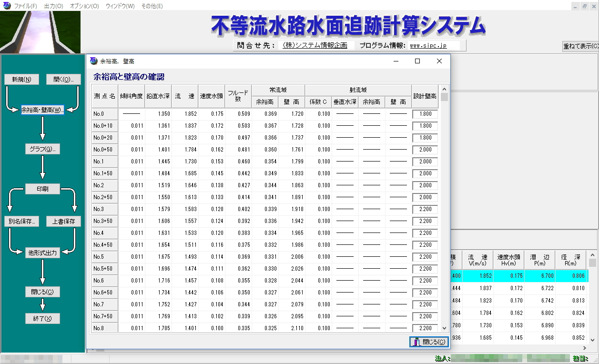Click the background table vertical scrollbar thumb
Screen dimensions: 599x364
coord(592,263)
